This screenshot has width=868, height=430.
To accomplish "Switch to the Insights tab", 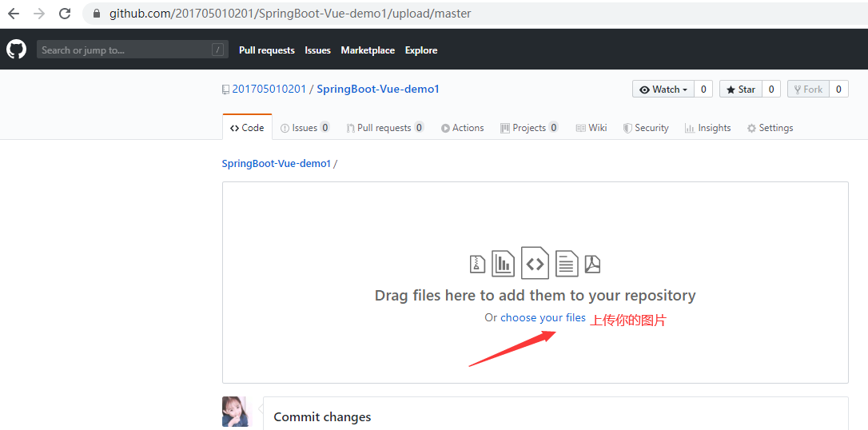I will tap(707, 128).
